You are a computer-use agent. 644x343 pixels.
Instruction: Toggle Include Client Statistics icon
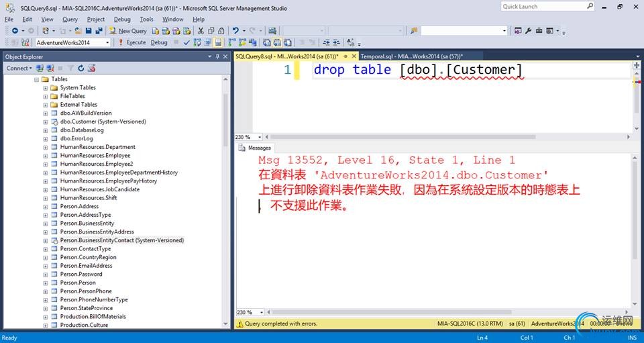253,42
